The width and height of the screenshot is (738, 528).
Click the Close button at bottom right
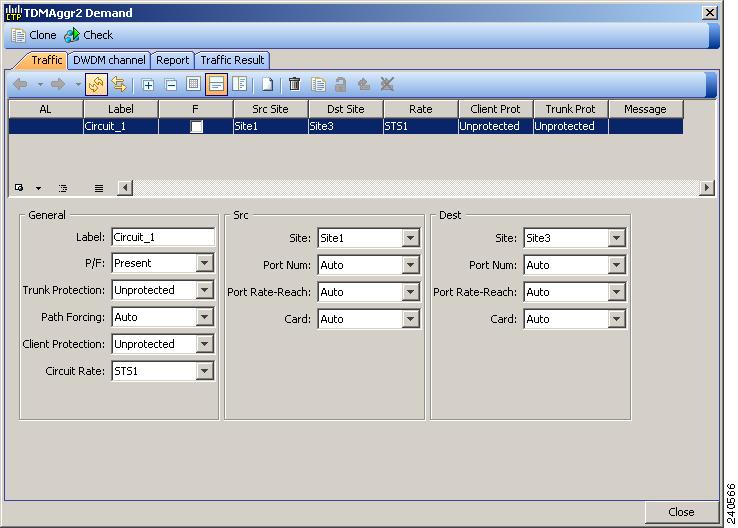tap(681, 512)
